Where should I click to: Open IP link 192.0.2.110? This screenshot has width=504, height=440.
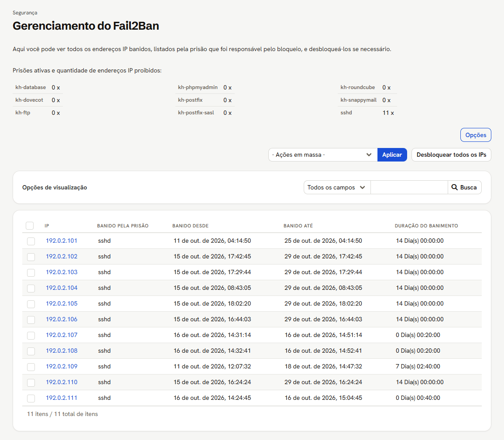(62, 382)
